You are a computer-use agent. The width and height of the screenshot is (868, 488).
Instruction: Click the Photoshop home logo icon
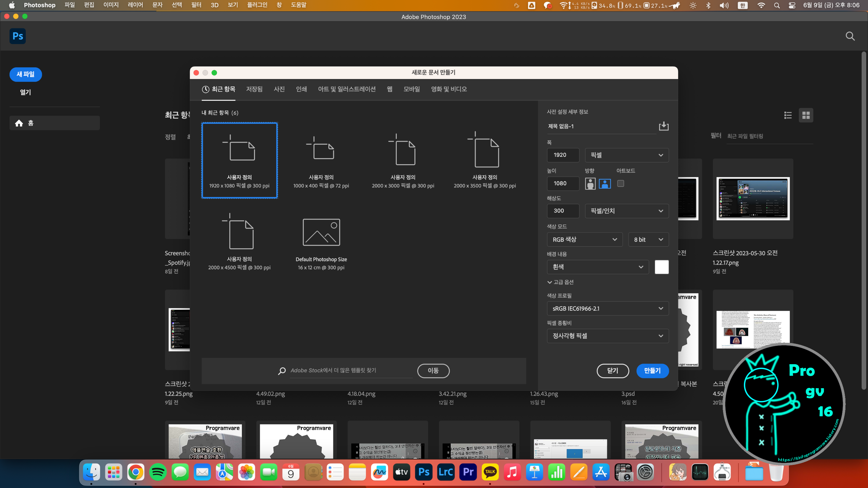pos(18,36)
